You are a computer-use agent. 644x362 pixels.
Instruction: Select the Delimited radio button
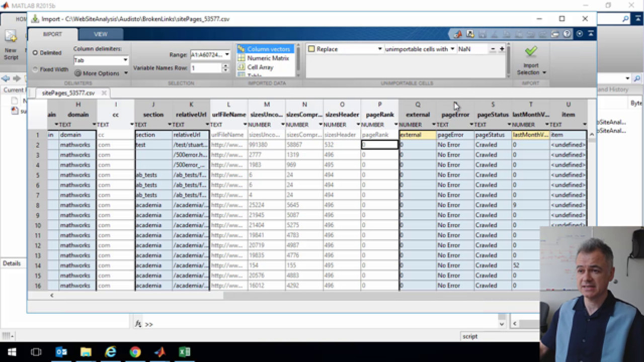click(x=35, y=53)
